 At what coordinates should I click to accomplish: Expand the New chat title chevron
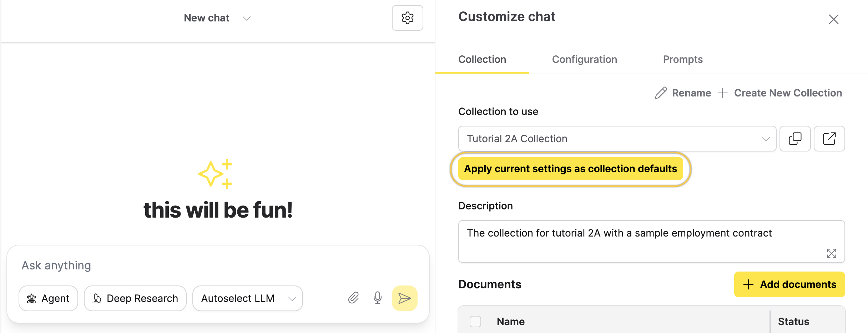click(246, 18)
